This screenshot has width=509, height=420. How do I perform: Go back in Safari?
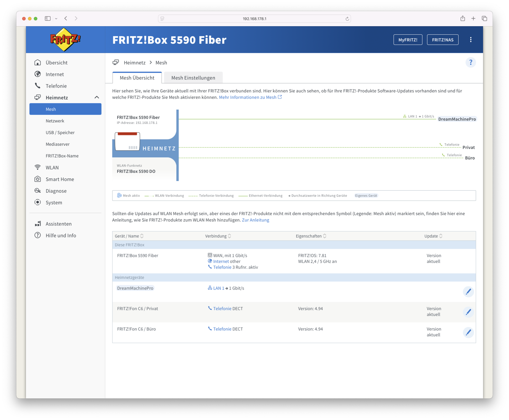click(66, 18)
